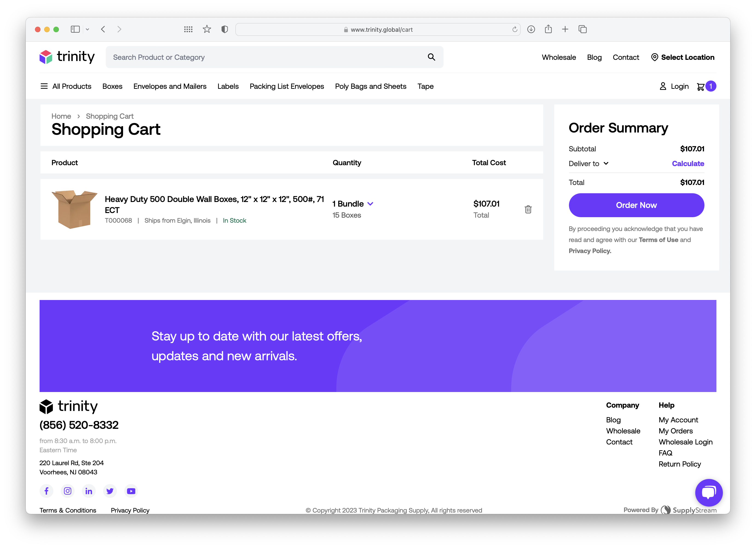Click the browser address bar
This screenshot has width=756, height=548.
click(x=378, y=29)
